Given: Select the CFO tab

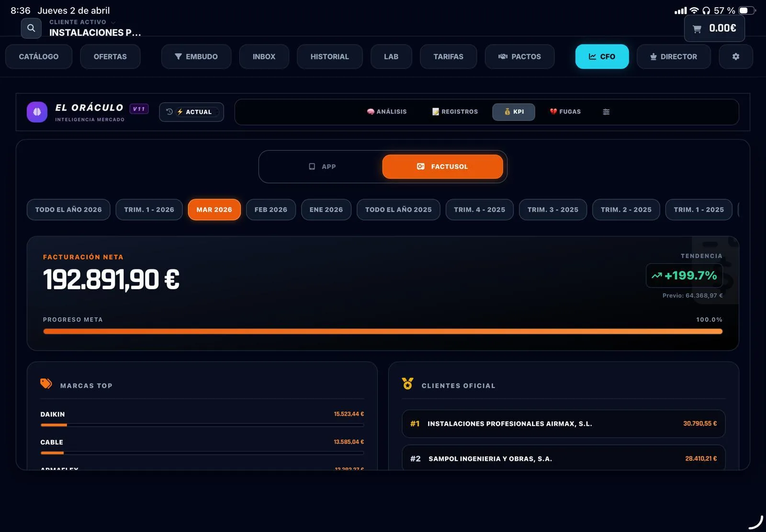Looking at the screenshot, I should pyautogui.click(x=602, y=57).
